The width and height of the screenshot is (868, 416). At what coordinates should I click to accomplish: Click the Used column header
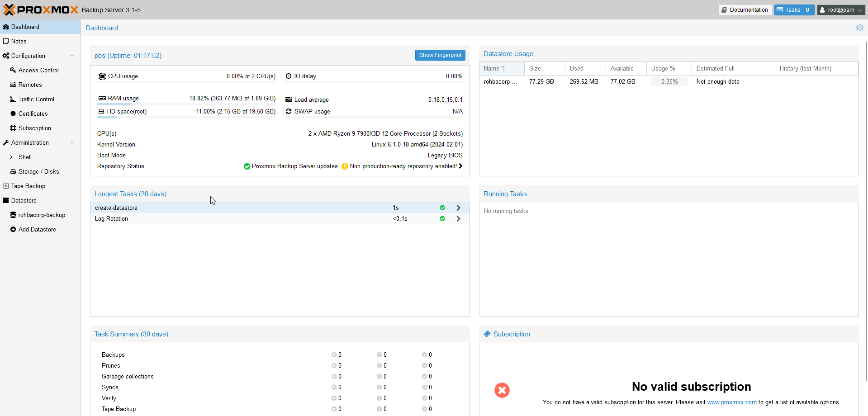pyautogui.click(x=585, y=68)
